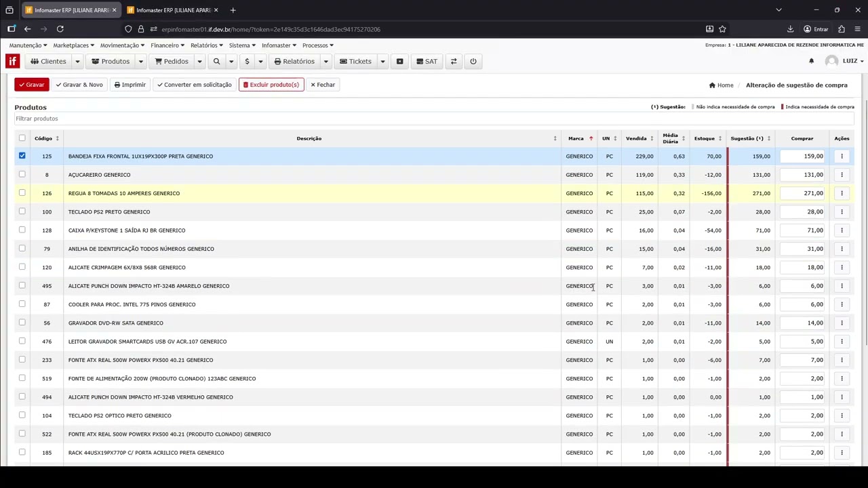868x488 pixels.
Task: Expand the Clientes dropdown arrow
Action: pos(77,62)
